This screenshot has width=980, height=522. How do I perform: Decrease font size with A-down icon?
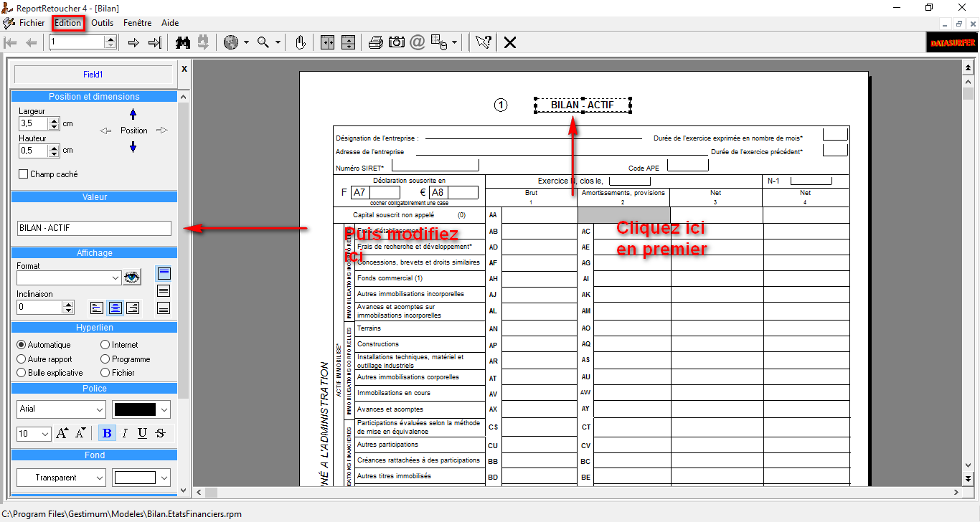pos(80,433)
